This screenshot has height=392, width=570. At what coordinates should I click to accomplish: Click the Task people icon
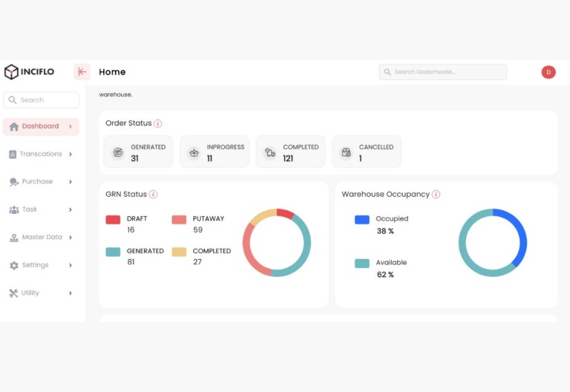click(14, 210)
